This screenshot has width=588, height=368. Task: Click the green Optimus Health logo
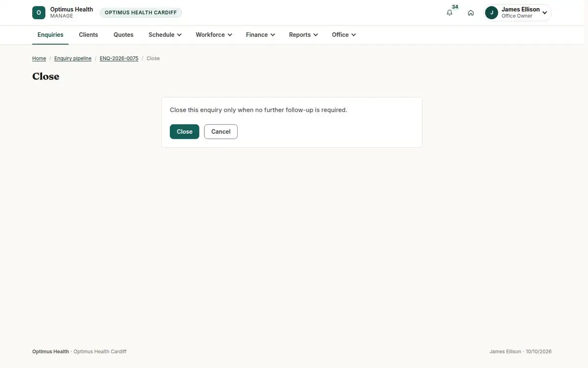point(39,13)
